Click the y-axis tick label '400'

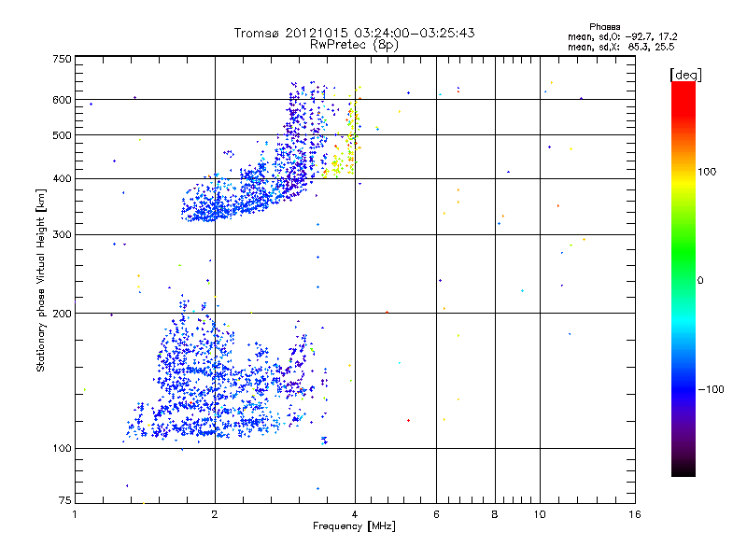click(62, 178)
